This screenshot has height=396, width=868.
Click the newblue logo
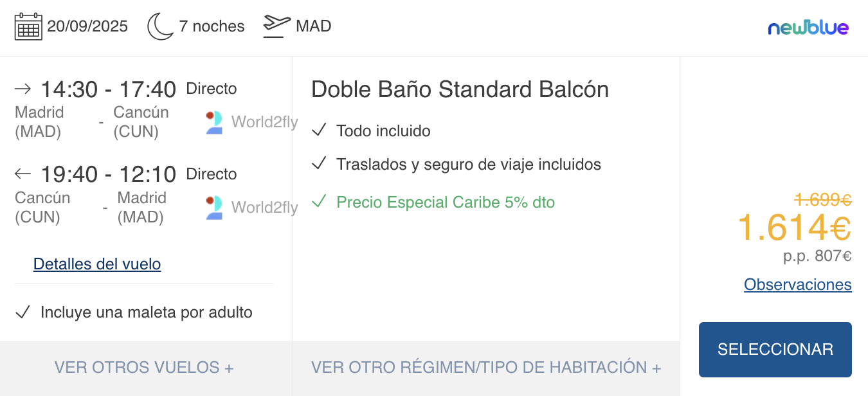[x=808, y=27]
